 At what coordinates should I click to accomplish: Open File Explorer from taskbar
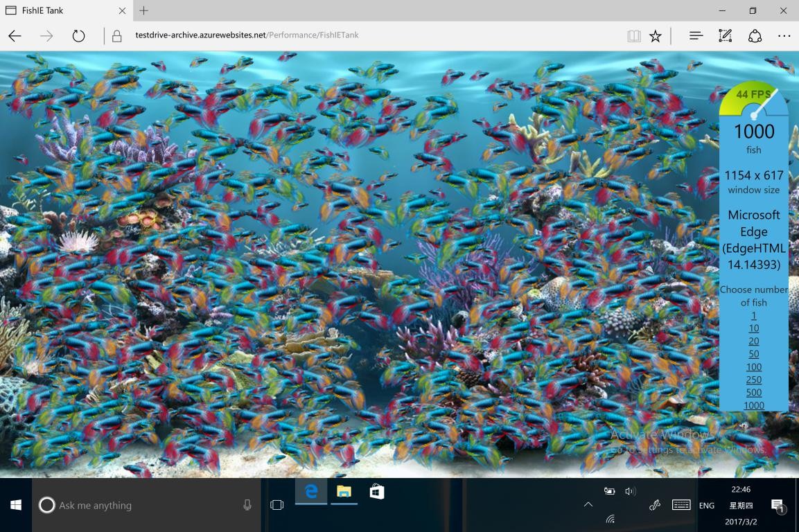pyautogui.click(x=344, y=492)
